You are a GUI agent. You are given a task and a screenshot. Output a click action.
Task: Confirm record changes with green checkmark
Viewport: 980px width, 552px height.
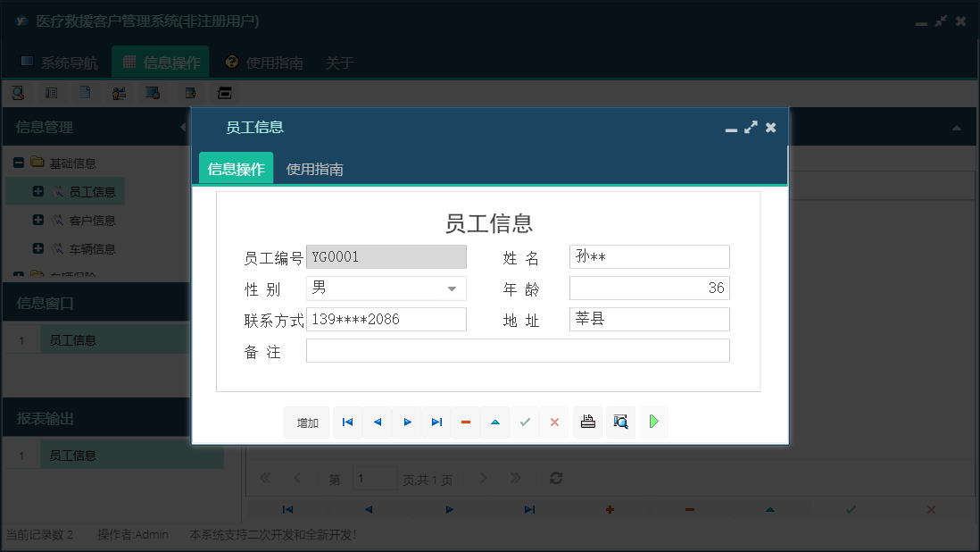point(525,422)
